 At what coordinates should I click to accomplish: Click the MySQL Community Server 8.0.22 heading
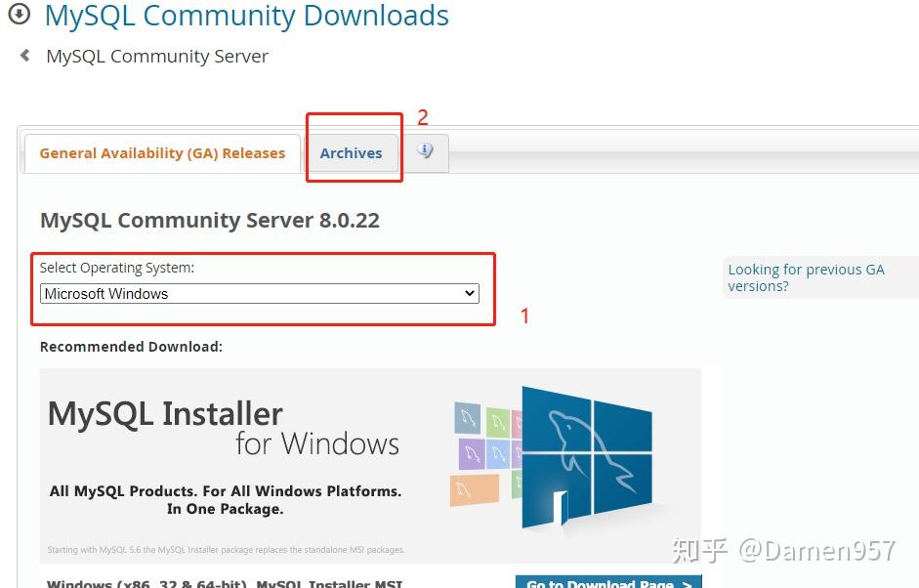(x=210, y=221)
